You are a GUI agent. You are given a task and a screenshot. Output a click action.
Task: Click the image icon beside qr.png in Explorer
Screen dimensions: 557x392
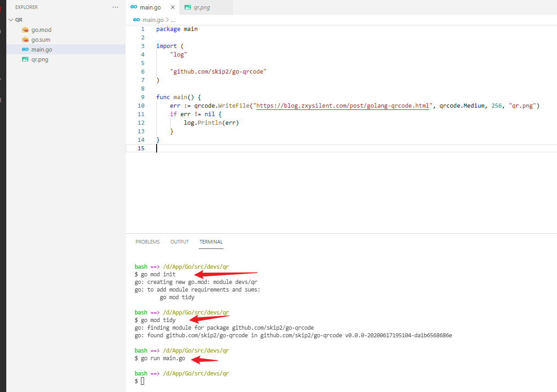pos(25,60)
